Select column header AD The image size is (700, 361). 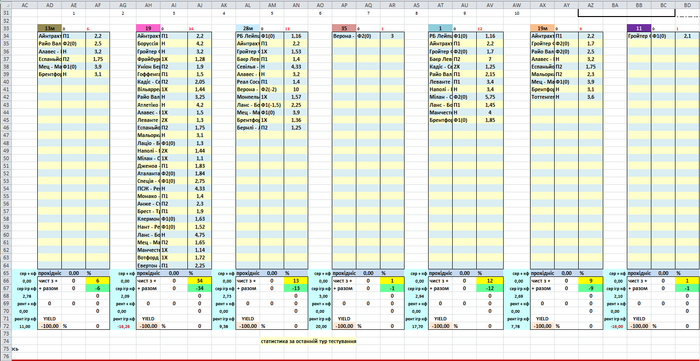point(50,6)
